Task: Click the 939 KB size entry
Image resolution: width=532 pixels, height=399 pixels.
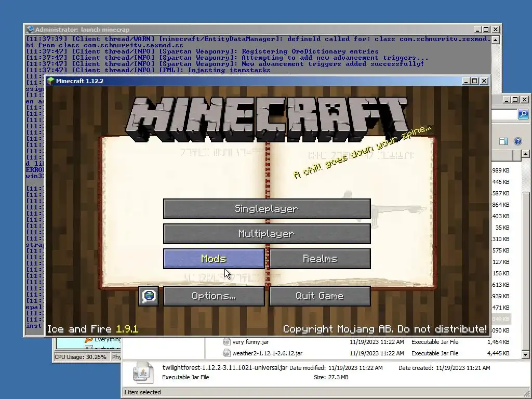Action: click(x=501, y=296)
